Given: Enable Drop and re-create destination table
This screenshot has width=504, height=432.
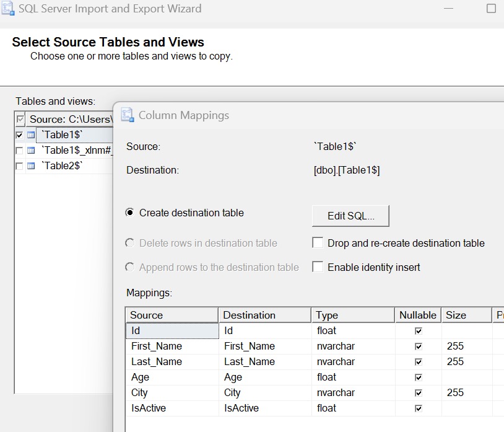Looking at the screenshot, I should (318, 243).
